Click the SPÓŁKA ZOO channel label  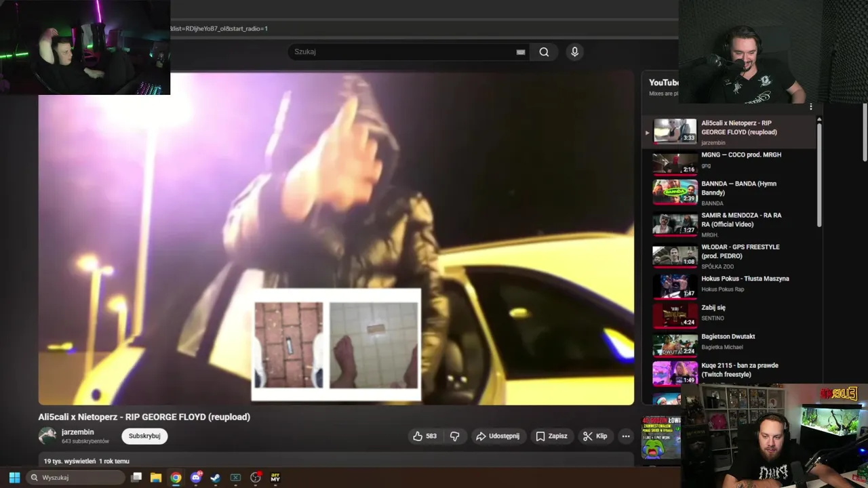[x=717, y=266]
